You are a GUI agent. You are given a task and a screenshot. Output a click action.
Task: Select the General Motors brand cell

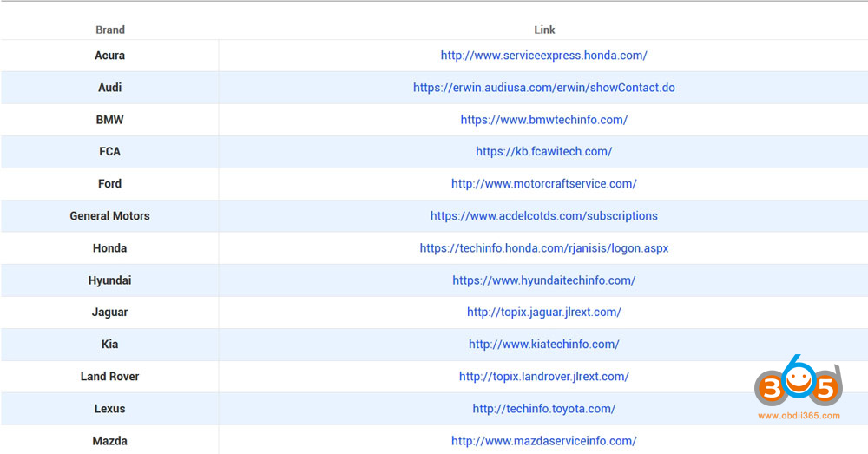coord(109,216)
